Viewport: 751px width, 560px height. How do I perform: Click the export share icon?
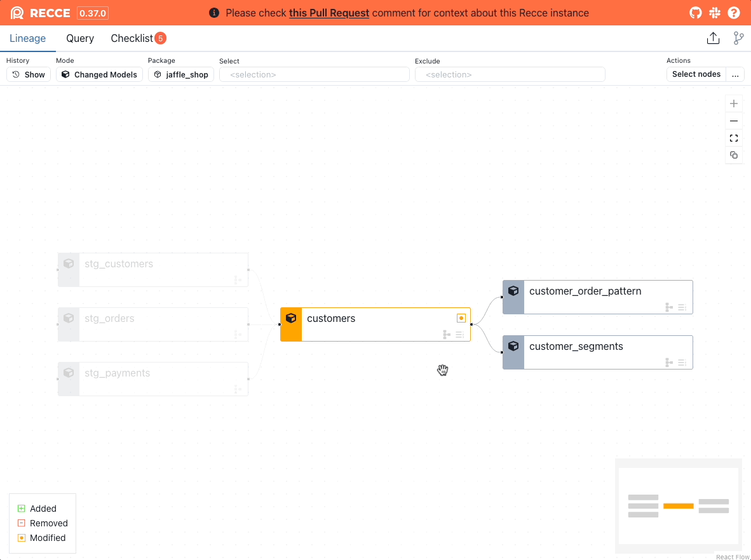713,39
